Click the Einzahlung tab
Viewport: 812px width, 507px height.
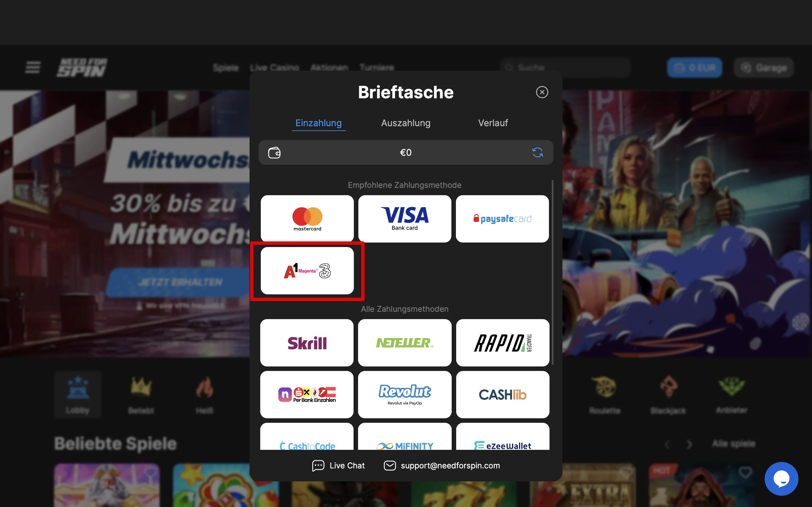(318, 123)
